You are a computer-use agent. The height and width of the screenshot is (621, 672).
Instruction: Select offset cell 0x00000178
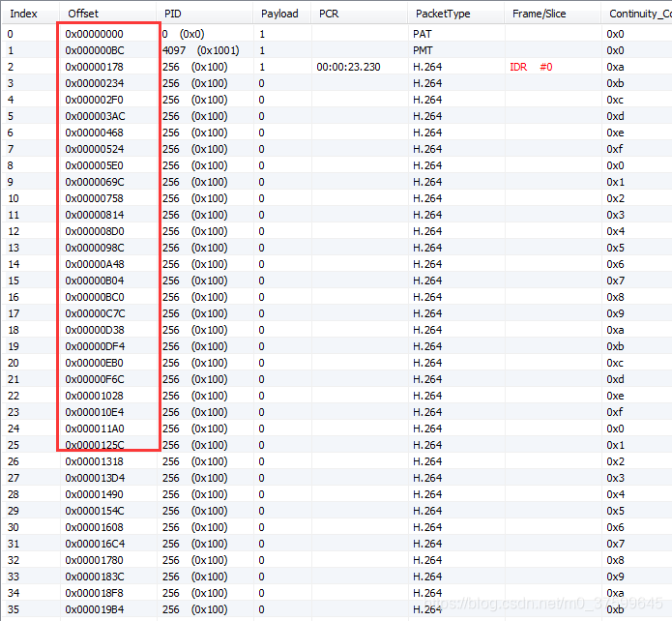click(x=95, y=67)
